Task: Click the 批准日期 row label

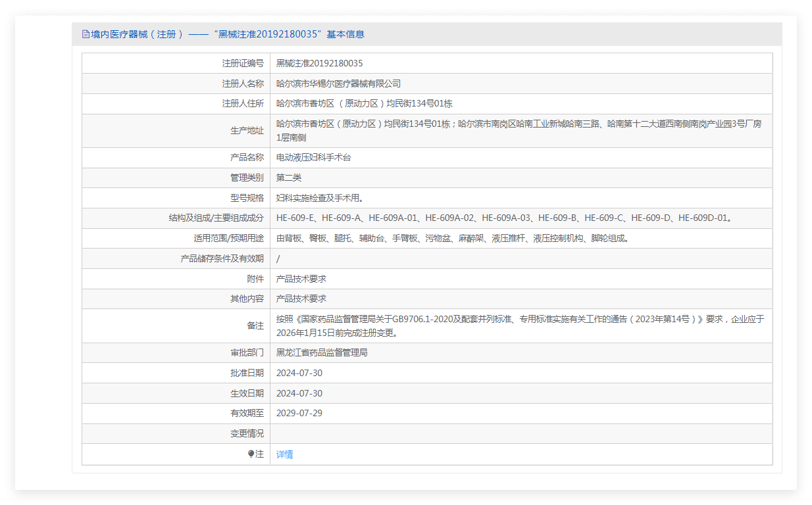Action: (x=247, y=373)
